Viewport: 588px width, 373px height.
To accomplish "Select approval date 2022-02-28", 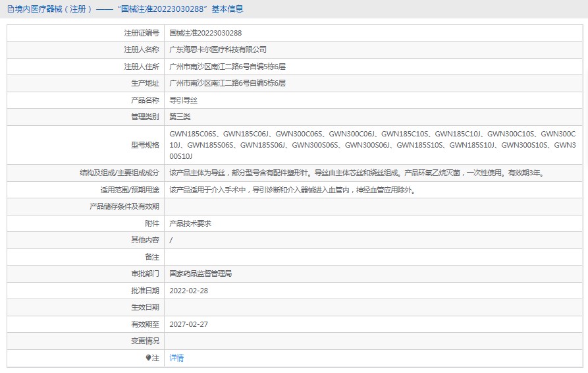I will coord(188,291).
